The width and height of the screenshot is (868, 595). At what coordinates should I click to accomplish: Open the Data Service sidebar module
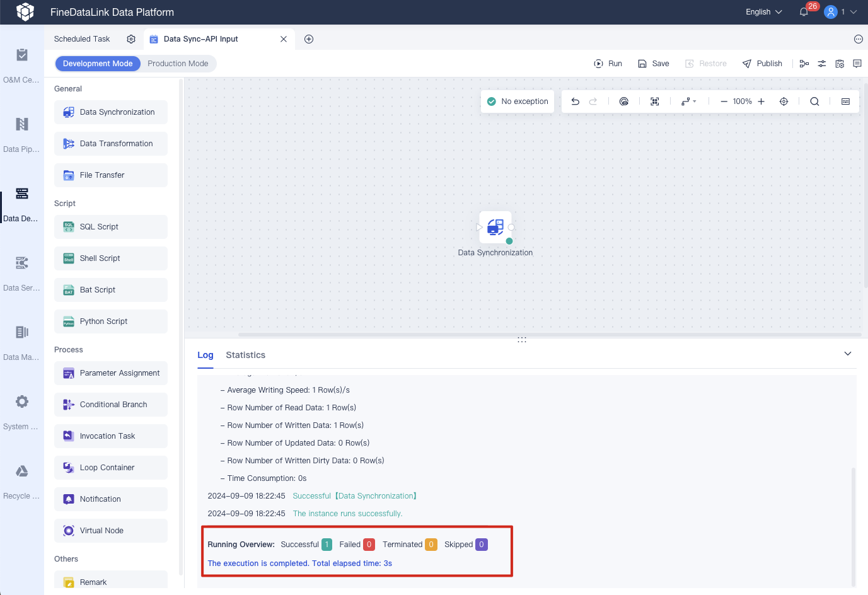pyautogui.click(x=22, y=274)
